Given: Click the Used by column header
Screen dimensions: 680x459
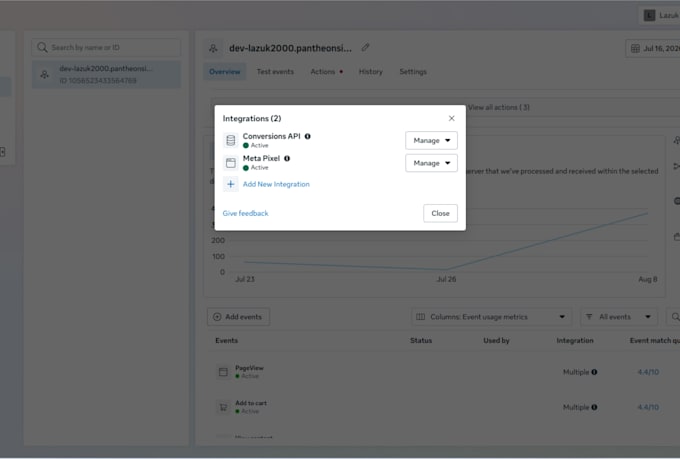Looking at the screenshot, I should [x=496, y=341].
